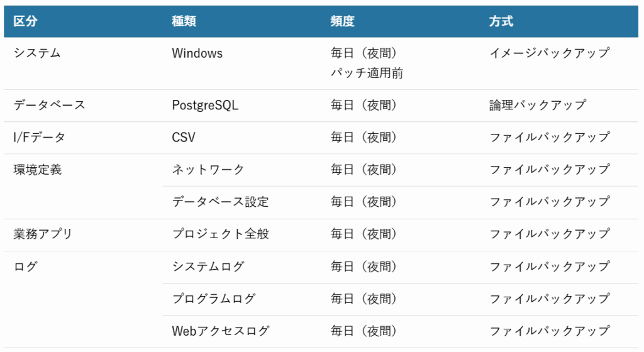Image resolution: width=644 pixels, height=352 pixels.
Task: Select the Webアクセスログ cell
Action: pyautogui.click(x=220, y=331)
